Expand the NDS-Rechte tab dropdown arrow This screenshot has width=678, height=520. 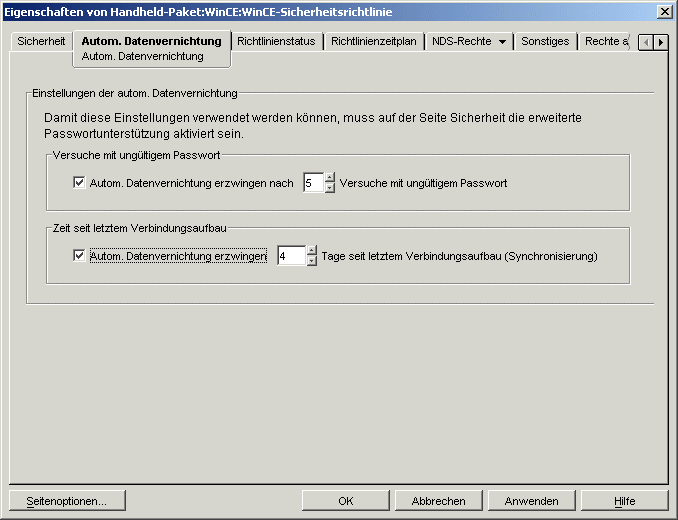[502, 42]
